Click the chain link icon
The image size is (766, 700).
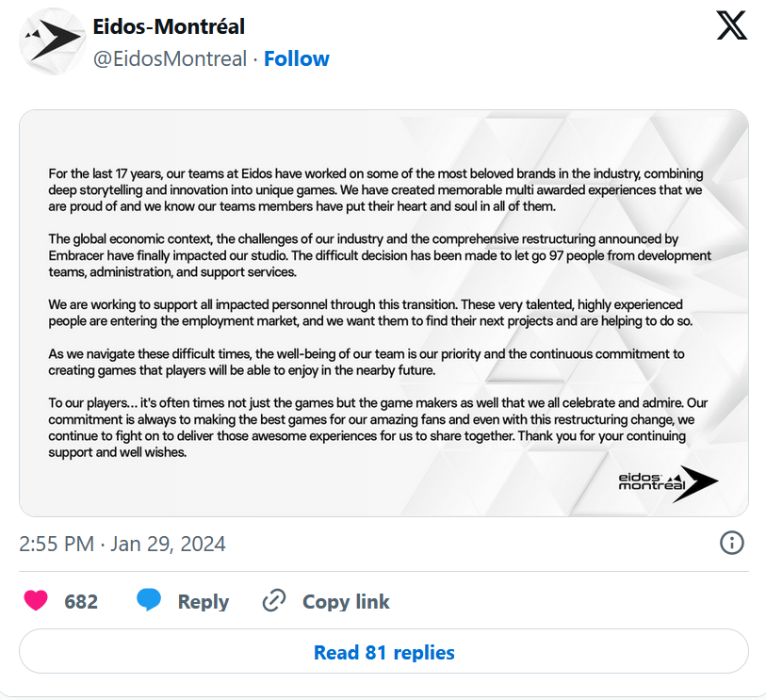pos(274,600)
